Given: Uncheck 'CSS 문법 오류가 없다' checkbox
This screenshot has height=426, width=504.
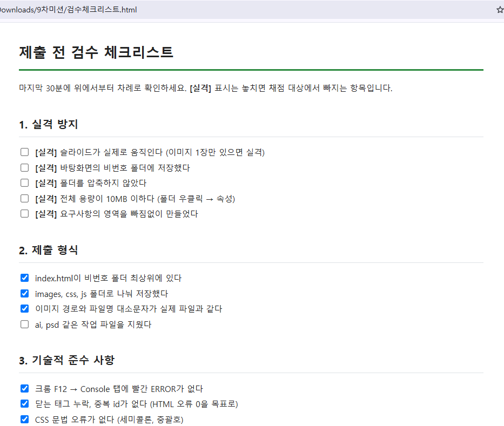Looking at the screenshot, I should (x=24, y=420).
